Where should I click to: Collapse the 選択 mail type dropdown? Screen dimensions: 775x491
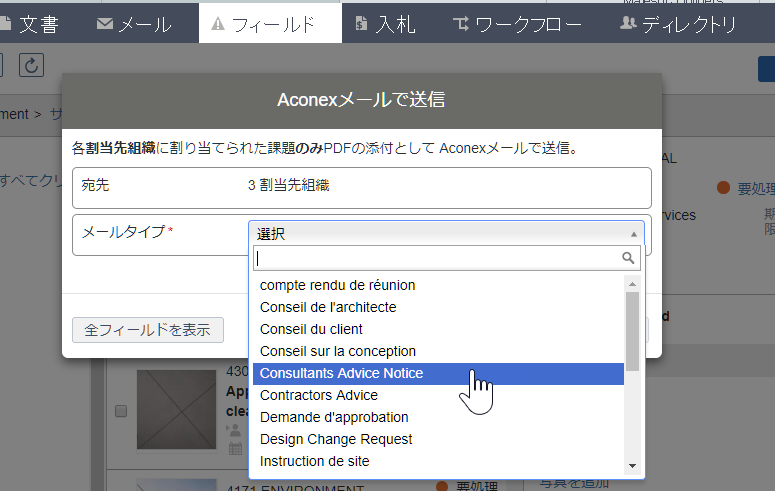tap(446, 233)
